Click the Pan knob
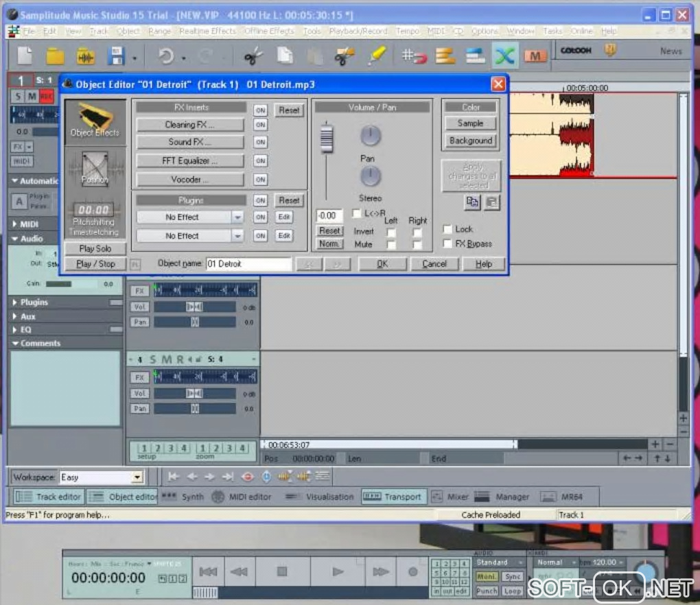This screenshot has height=605, width=700. point(370,136)
